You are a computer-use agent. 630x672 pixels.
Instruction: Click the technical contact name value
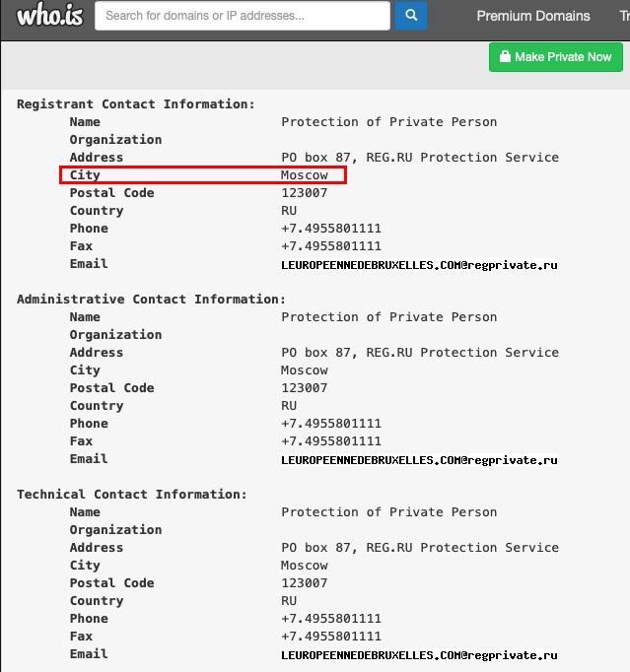click(388, 512)
